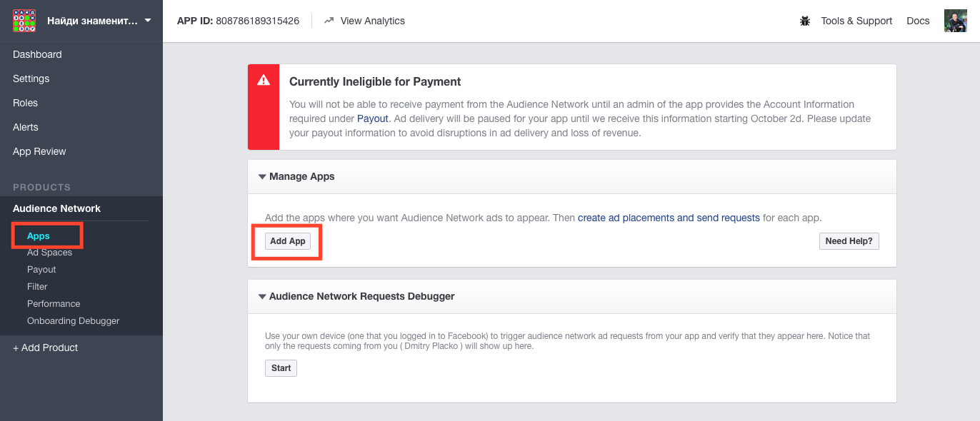
Task: Click the Need Help? button
Action: pos(849,241)
